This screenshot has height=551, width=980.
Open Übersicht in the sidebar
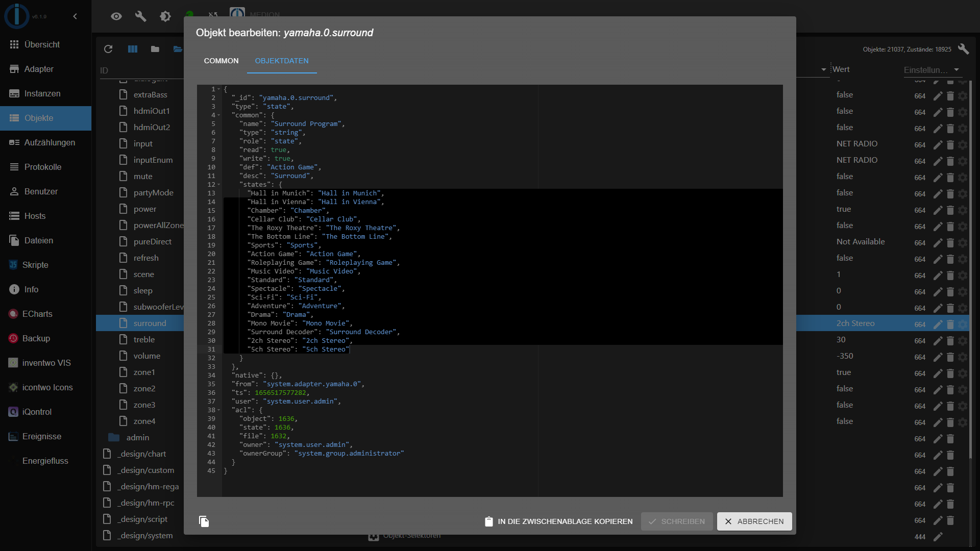[x=46, y=44]
